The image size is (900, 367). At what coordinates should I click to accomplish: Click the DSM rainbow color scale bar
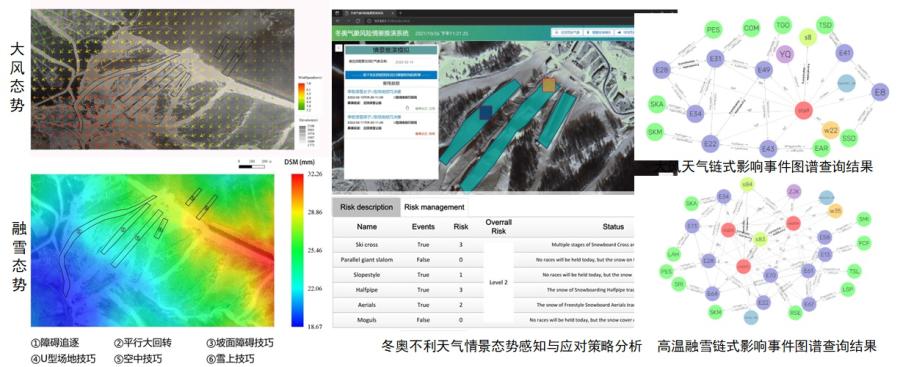(297, 250)
